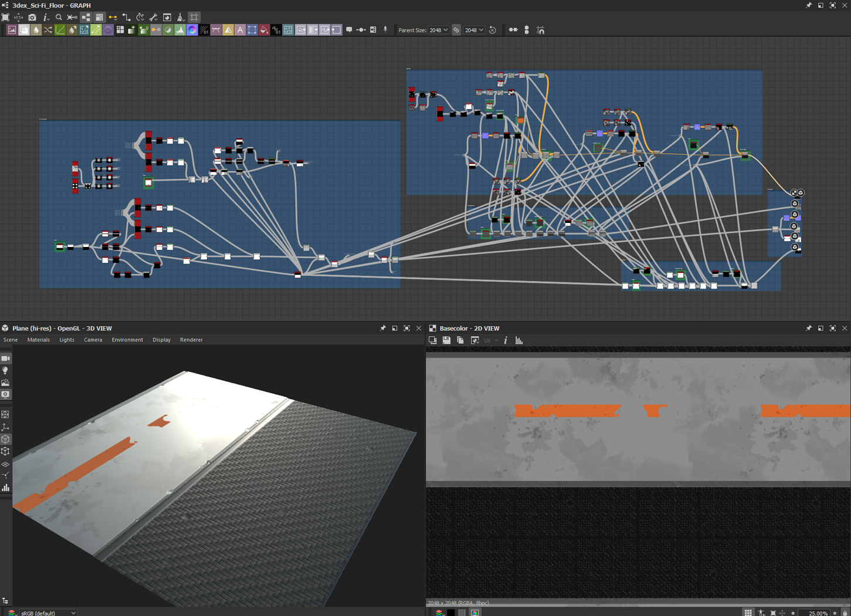
Task: Pin the Basecolor 2D VIEW panel
Action: tap(809, 329)
